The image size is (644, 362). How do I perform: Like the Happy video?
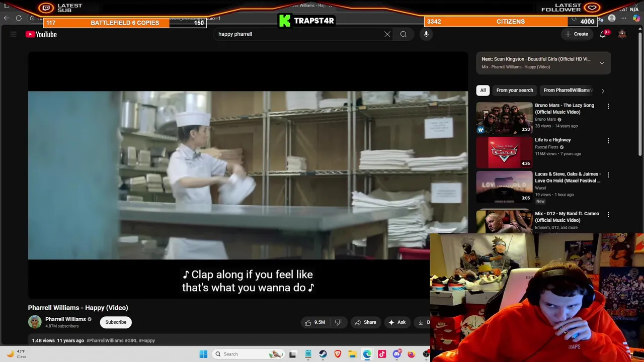click(314, 322)
